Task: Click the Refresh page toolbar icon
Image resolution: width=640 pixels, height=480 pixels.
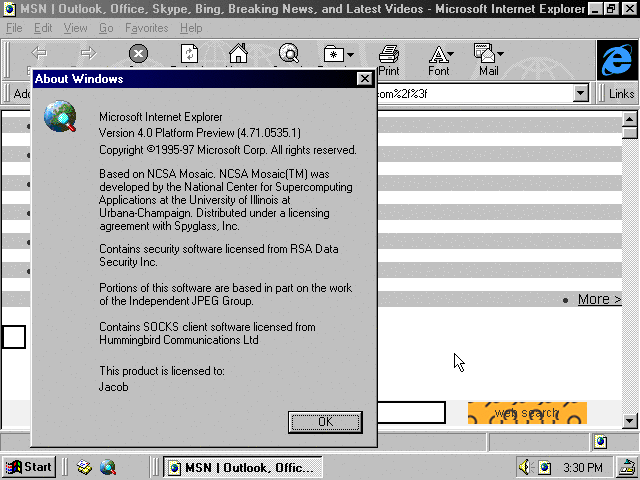Action: point(189,53)
